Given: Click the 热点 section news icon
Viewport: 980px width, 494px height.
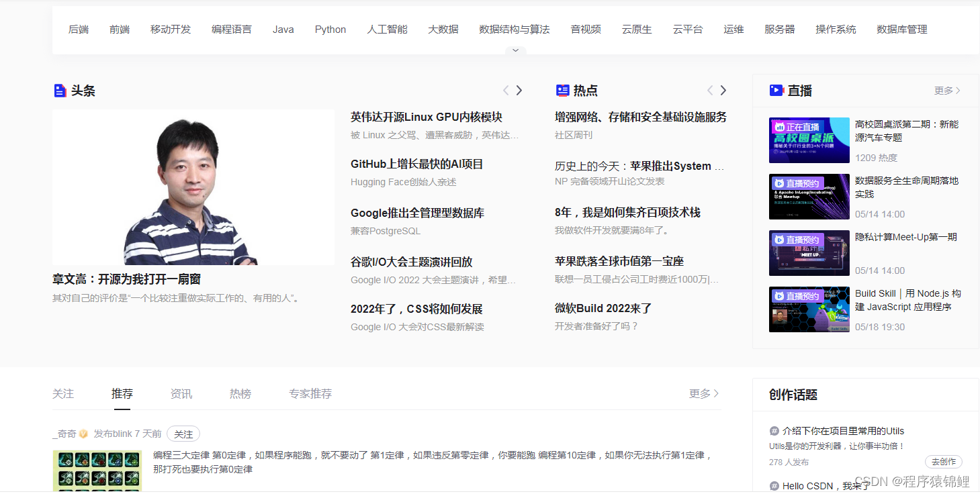Looking at the screenshot, I should coord(562,91).
